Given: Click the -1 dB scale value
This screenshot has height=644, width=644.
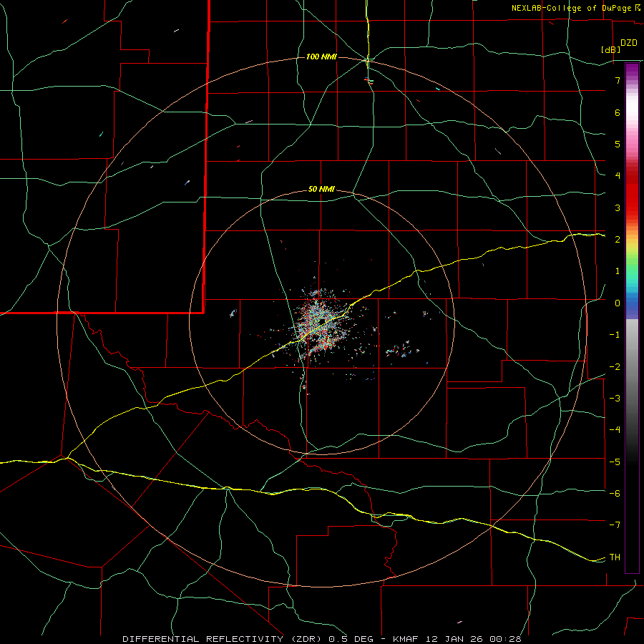Looking at the screenshot, I should (x=615, y=335).
